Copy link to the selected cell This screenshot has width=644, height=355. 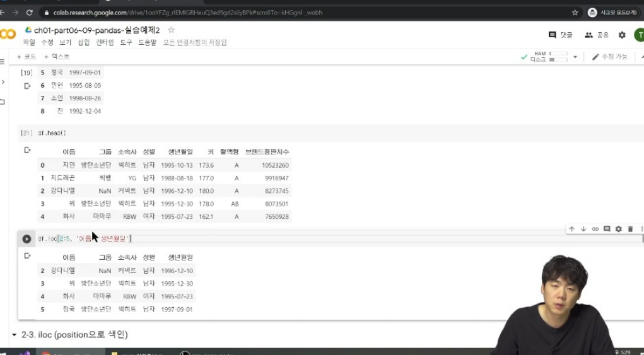pyautogui.click(x=595, y=229)
